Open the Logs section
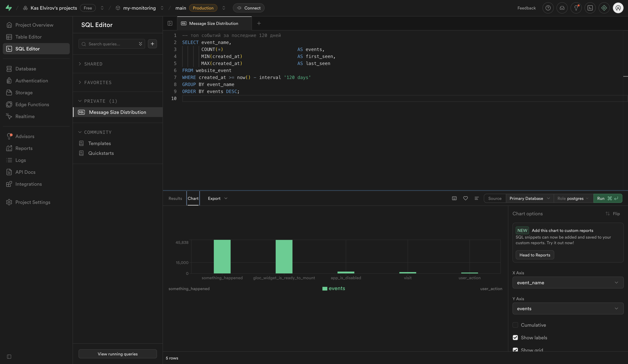 20,160
